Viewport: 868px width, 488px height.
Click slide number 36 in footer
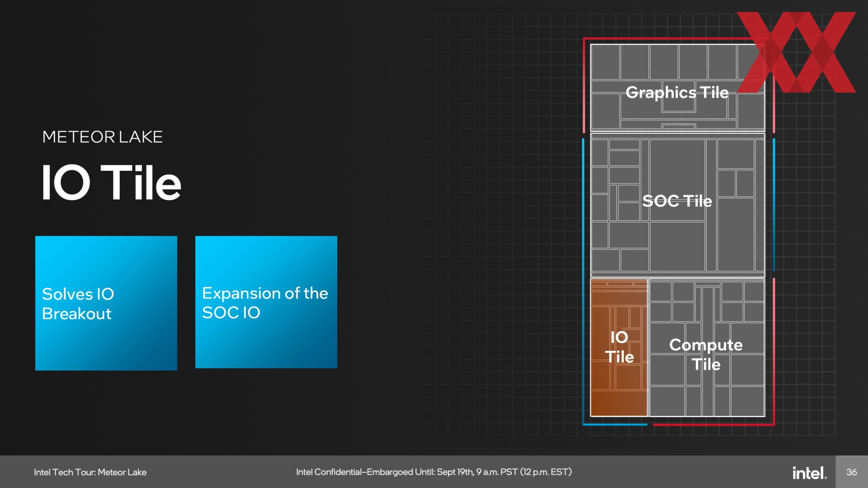click(x=852, y=472)
